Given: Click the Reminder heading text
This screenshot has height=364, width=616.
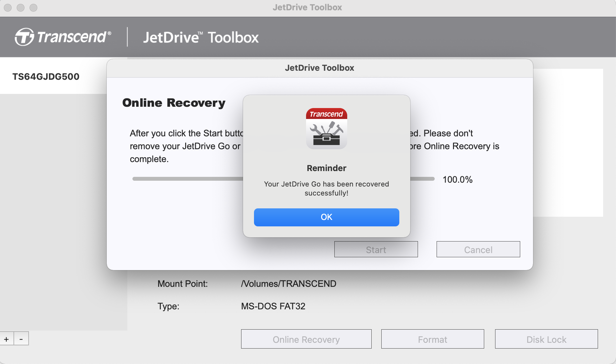Looking at the screenshot, I should click(326, 168).
